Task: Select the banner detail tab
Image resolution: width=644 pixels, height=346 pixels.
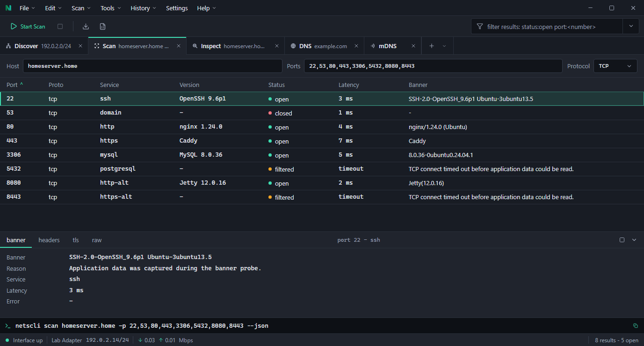Action: [x=16, y=240]
